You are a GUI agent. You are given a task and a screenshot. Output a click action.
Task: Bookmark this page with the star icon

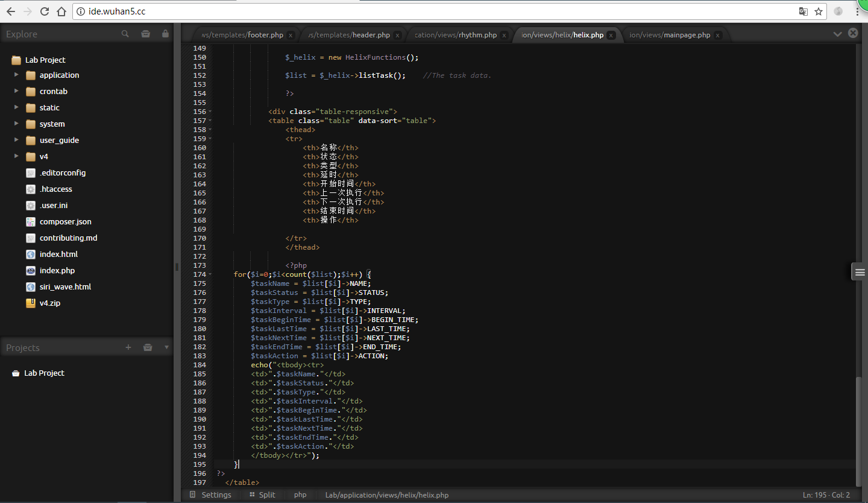(819, 11)
